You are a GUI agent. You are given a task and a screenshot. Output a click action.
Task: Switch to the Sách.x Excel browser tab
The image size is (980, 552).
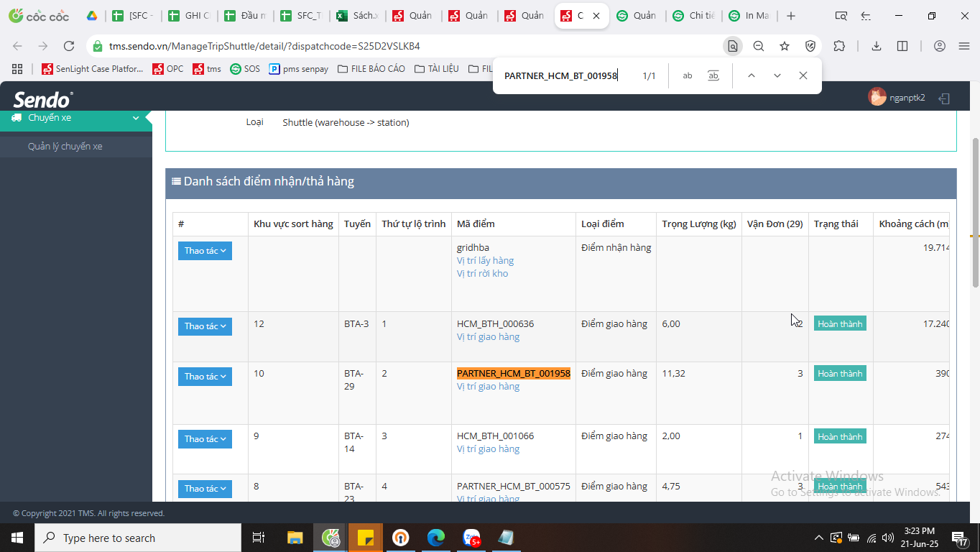click(x=359, y=16)
